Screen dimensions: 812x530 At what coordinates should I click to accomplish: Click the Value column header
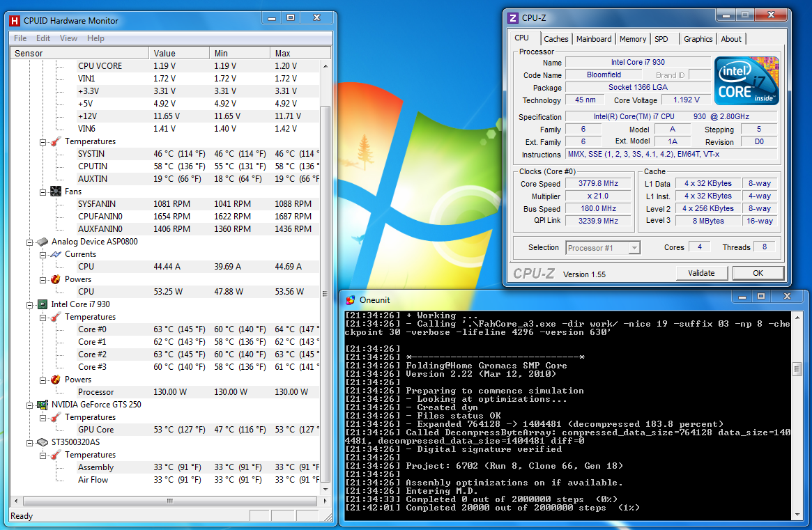179,54
